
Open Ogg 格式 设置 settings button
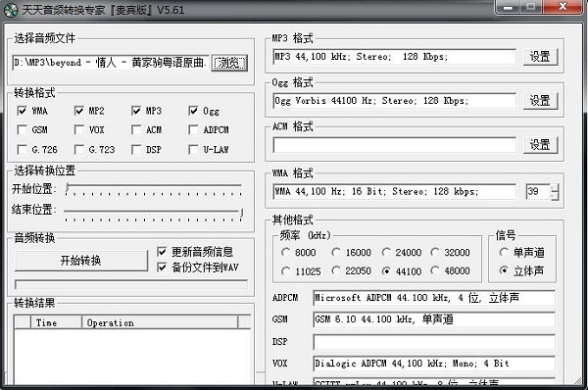540,101
